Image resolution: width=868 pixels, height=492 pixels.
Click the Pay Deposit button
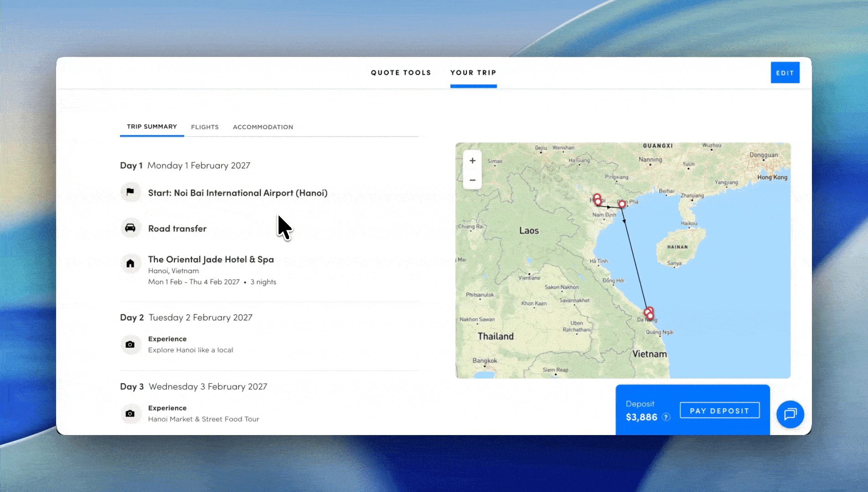pos(719,410)
